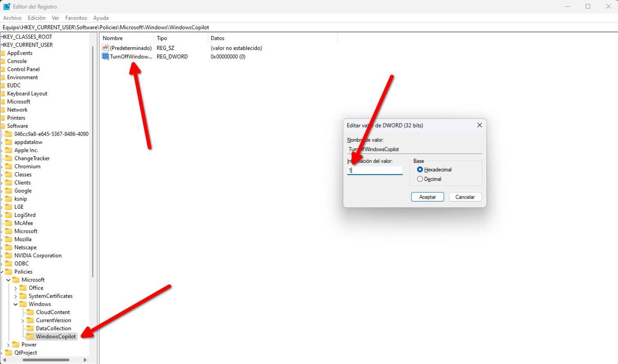Select the Environment key
Screen dimensions: 618x364
pos(22,78)
